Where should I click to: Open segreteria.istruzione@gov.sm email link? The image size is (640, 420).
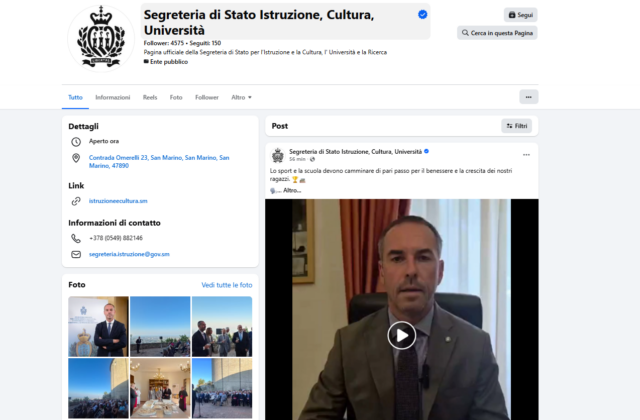(x=129, y=254)
